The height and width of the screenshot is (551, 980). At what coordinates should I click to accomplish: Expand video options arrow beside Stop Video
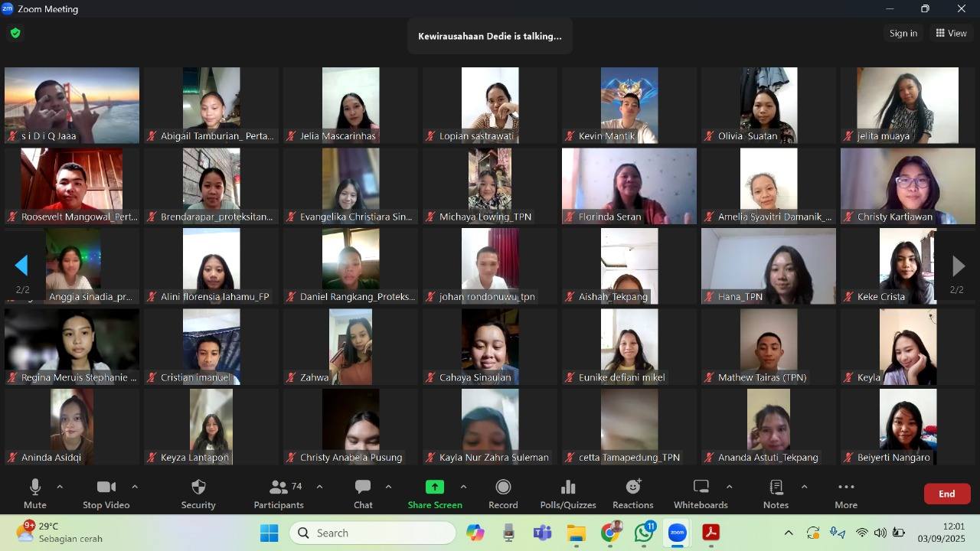click(135, 487)
